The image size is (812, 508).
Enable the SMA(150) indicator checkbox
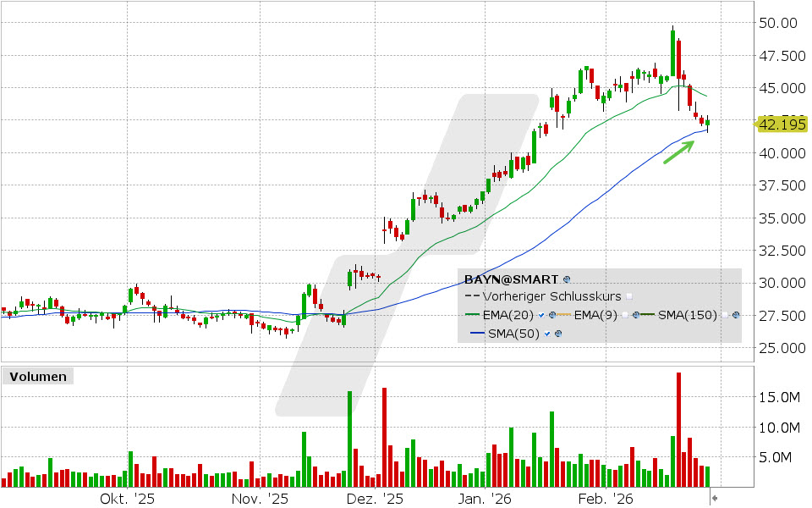click(x=725, y=314)
